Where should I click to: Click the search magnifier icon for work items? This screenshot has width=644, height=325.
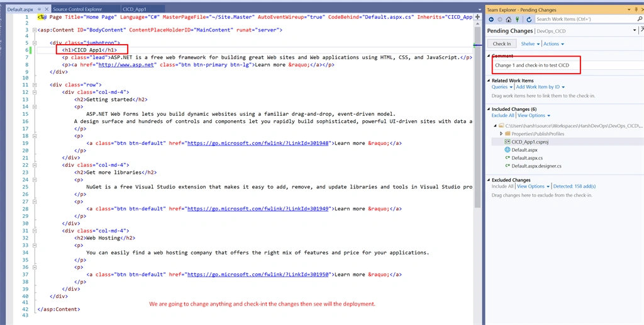click(x=640, y=19)
